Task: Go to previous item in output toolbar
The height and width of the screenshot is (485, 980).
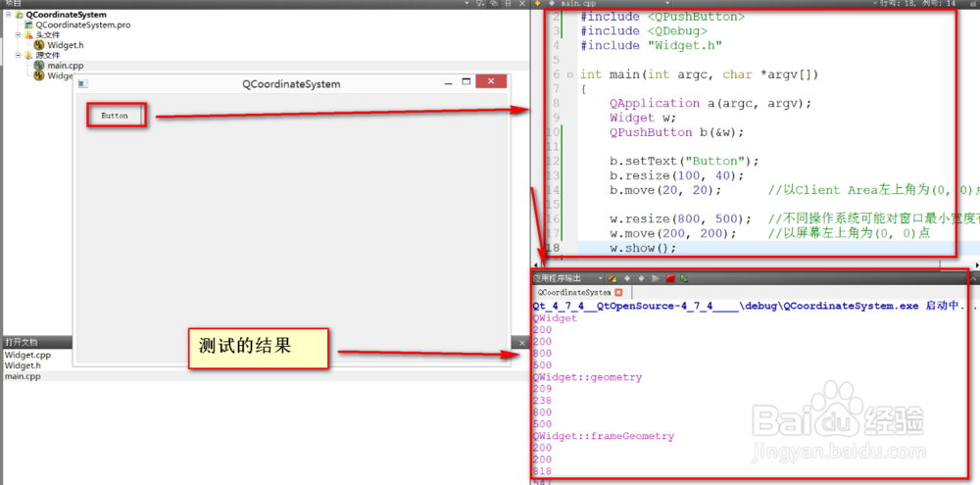Action: click(x=627, y=278)
